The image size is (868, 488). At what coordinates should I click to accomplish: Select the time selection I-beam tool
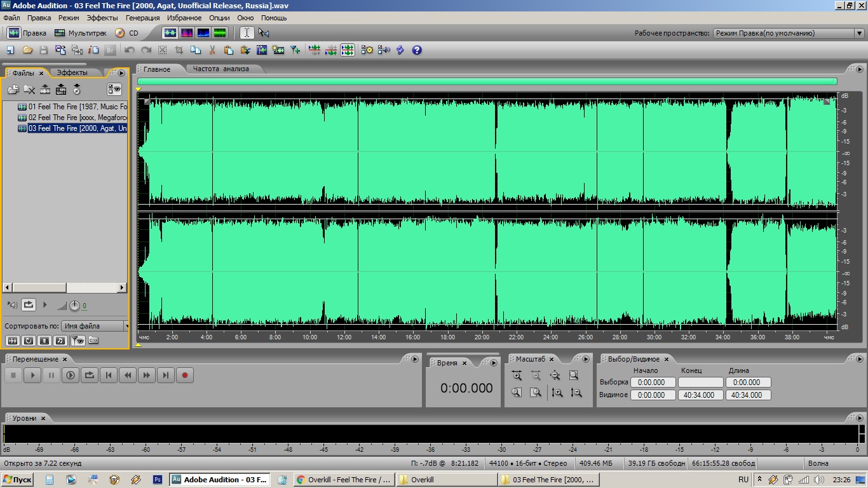pos(247,33)
